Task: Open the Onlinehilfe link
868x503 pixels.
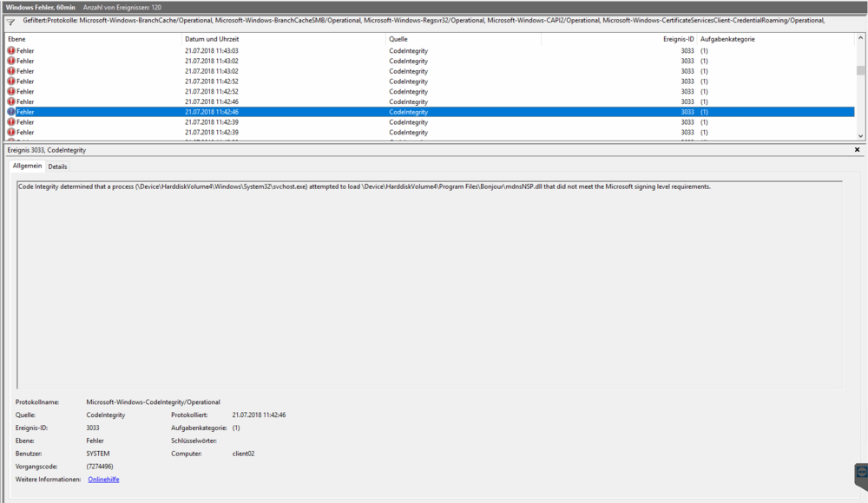Action: (103, 479)
